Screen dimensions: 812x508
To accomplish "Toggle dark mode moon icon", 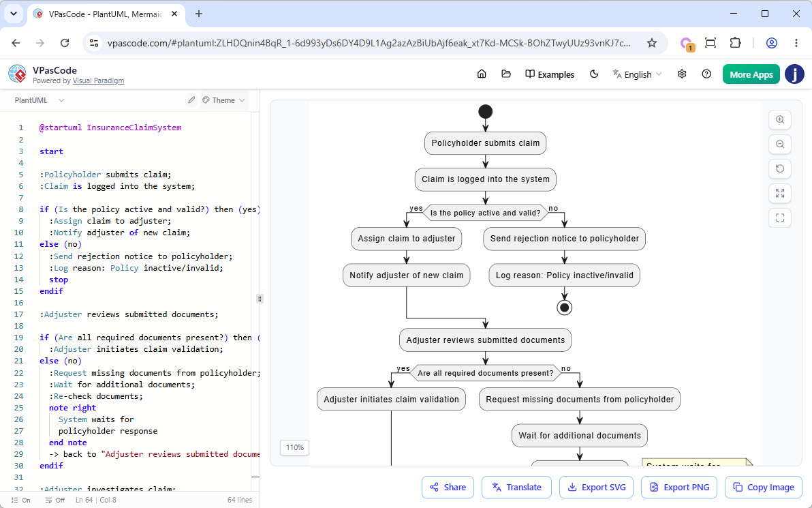I will (594, 74).
